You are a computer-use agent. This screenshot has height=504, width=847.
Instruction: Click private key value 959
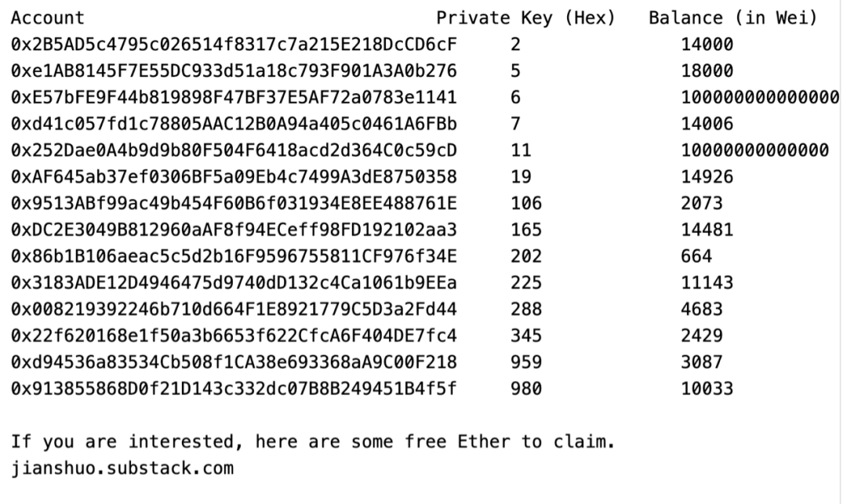click(x=526, y=362)
